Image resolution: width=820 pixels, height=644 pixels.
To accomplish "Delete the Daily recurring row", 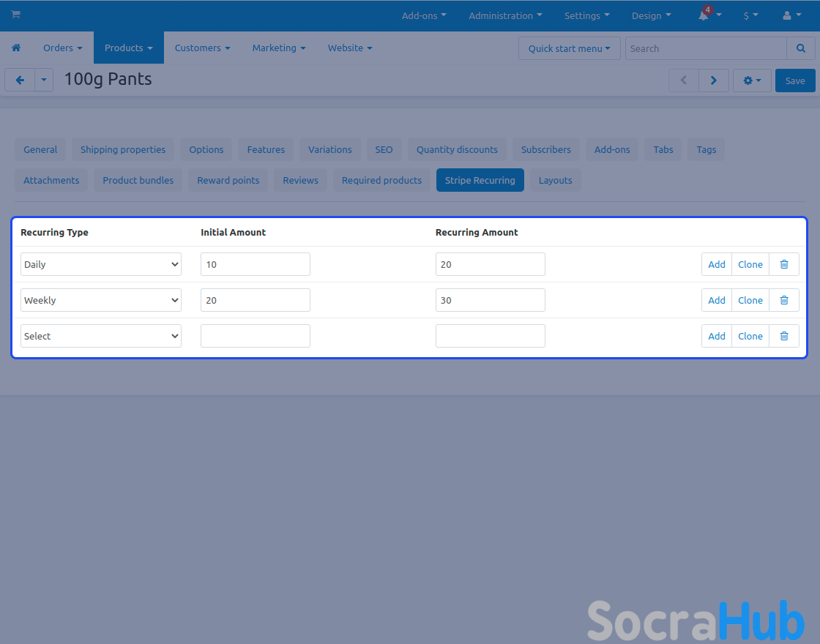I will coord(783,264).
